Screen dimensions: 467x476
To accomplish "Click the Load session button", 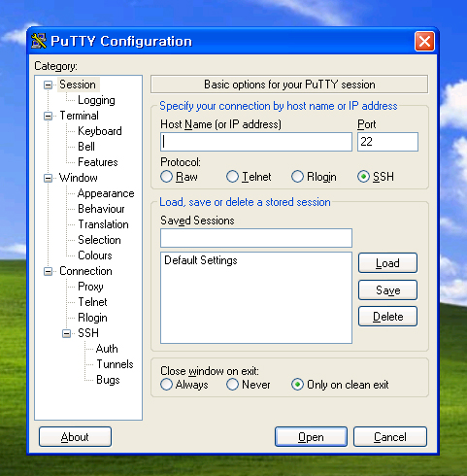I will click(x=387, y=263).
